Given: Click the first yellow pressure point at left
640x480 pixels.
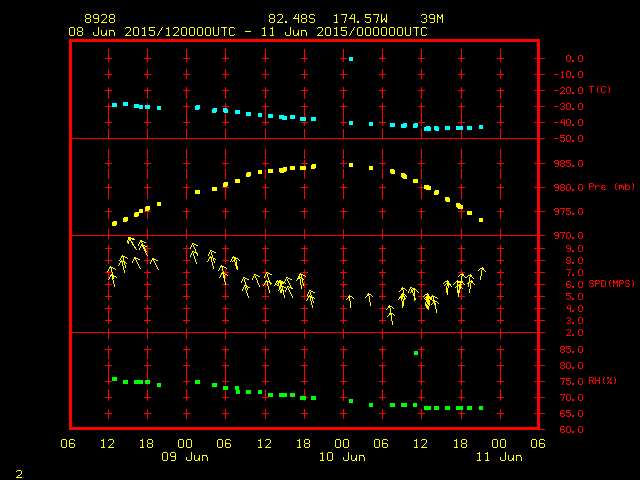Looking at the screenshot, I should pos(114,223).
